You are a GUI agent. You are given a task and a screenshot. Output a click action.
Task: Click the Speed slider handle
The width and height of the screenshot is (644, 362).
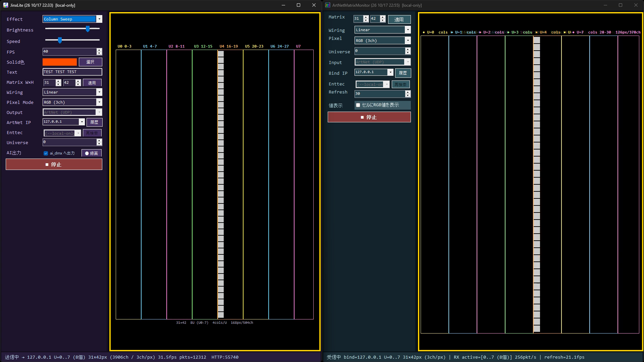click(60, 40)
